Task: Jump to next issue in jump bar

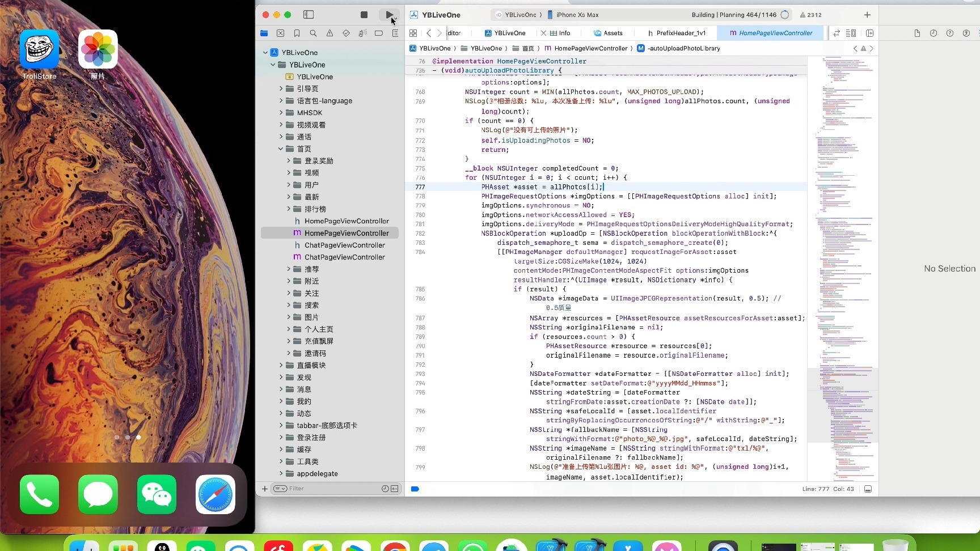Action: coord(872,49)
